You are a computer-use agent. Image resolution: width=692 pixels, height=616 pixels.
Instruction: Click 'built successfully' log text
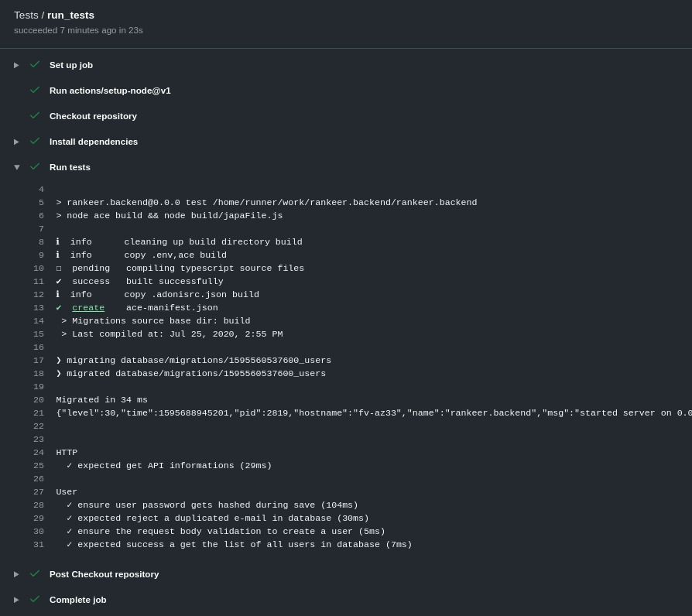pos(175,282)
